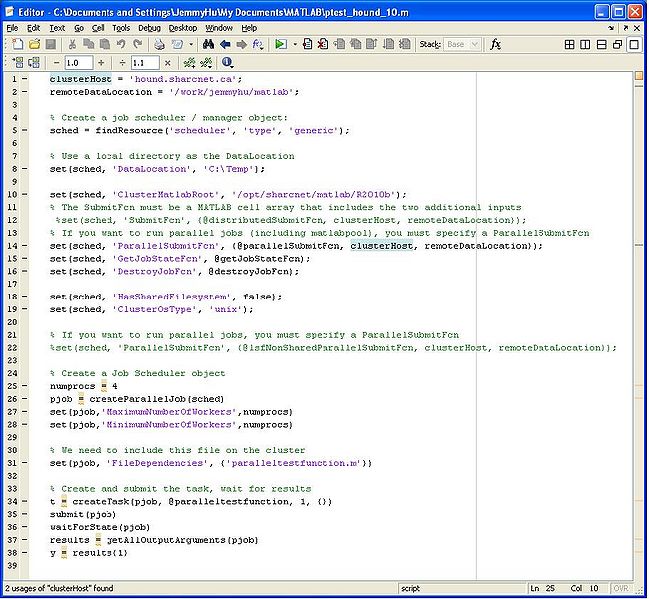Open the Stack dropdown showing Base
The image size is (649, 599).
(x=462, y=45)
